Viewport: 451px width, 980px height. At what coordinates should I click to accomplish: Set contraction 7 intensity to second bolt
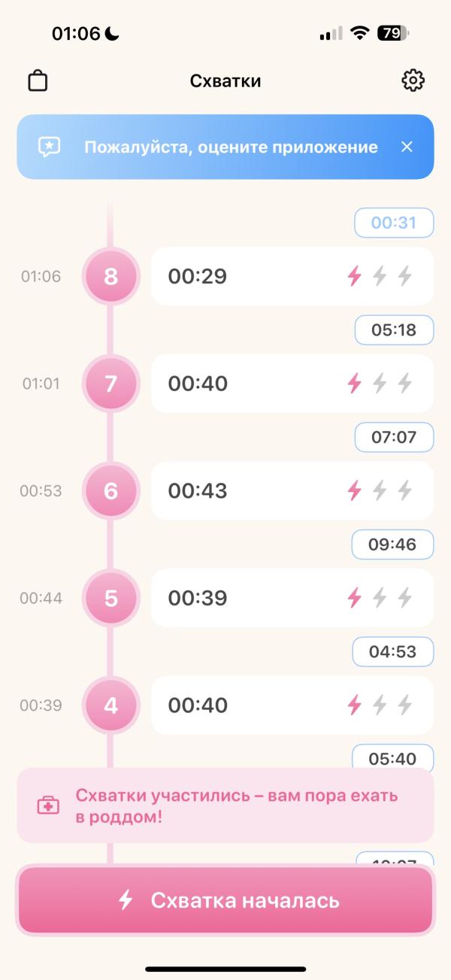tap(380, 384)
